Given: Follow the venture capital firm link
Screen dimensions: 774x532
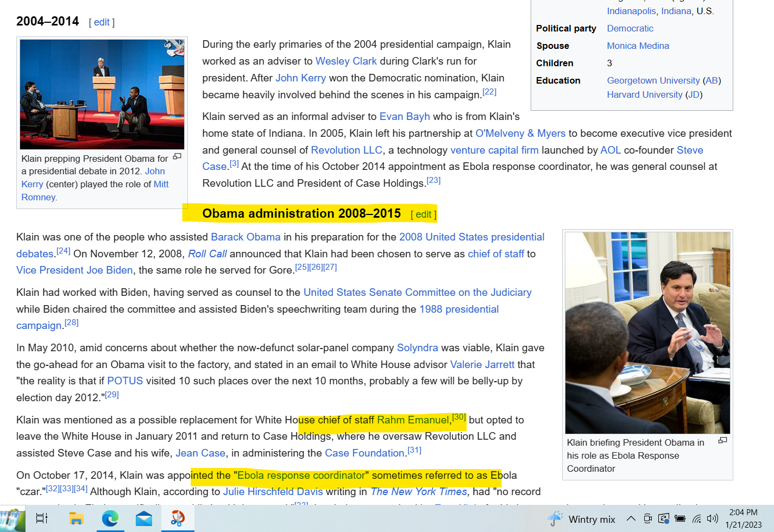Looking at the screenshot, I should 494,150.
